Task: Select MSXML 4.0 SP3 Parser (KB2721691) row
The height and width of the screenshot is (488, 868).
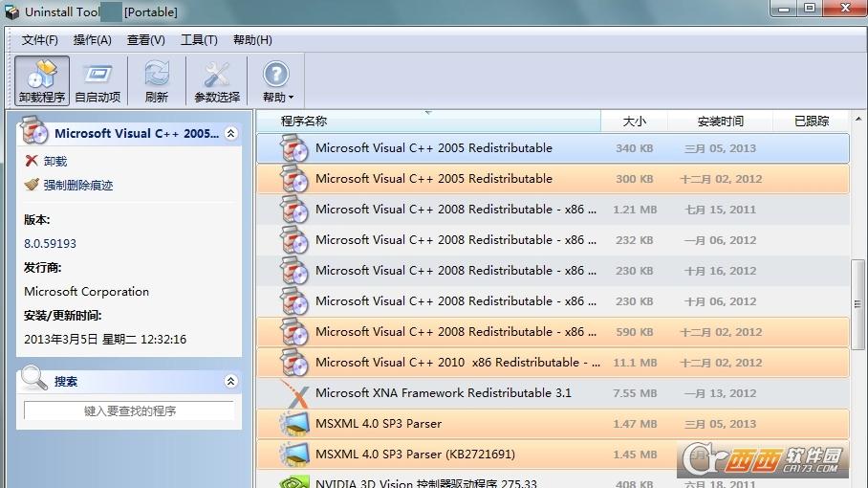Action: tap(553, 455)
